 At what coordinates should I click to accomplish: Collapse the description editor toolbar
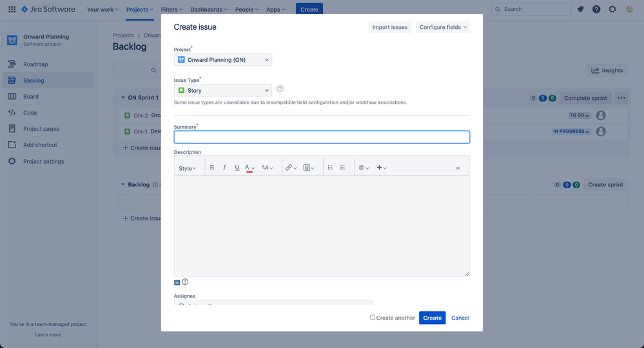coord(458,168)
